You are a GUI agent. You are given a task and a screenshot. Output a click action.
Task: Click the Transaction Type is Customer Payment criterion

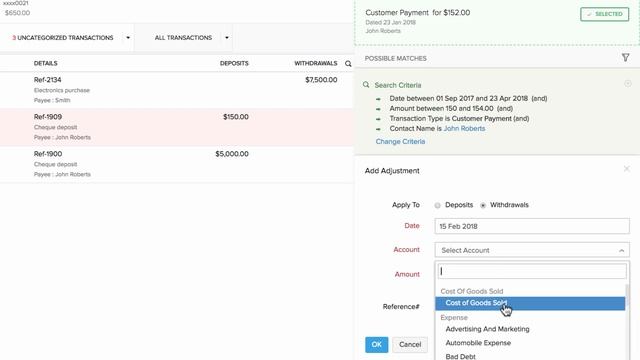(459, 118)
